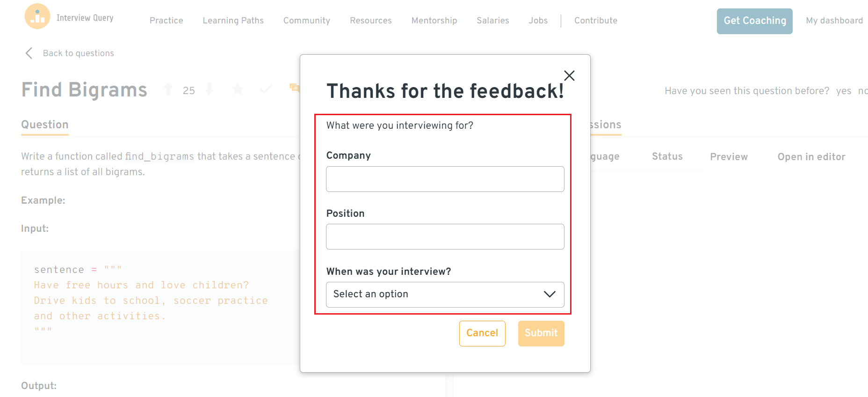The height and width of the screenshot is (397, 868).
Task: Downvote the Find Bigrams question
Action: coord(210,89)
